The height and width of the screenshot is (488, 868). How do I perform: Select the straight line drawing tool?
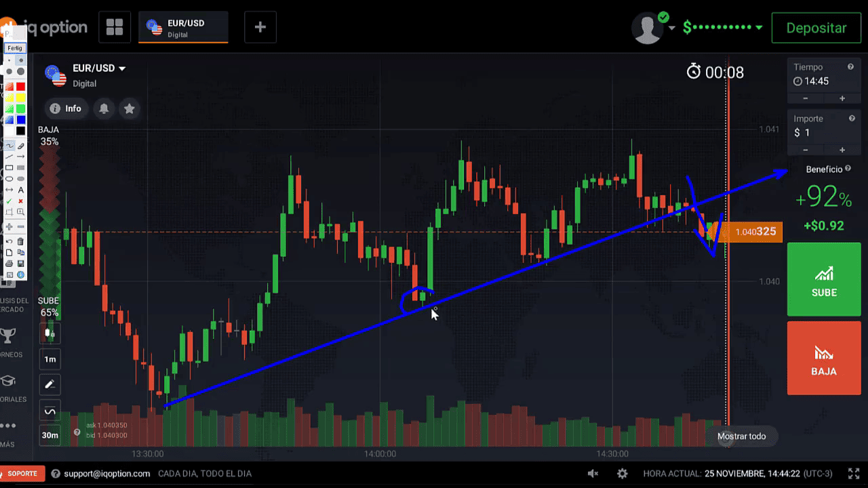click(9, 157)
